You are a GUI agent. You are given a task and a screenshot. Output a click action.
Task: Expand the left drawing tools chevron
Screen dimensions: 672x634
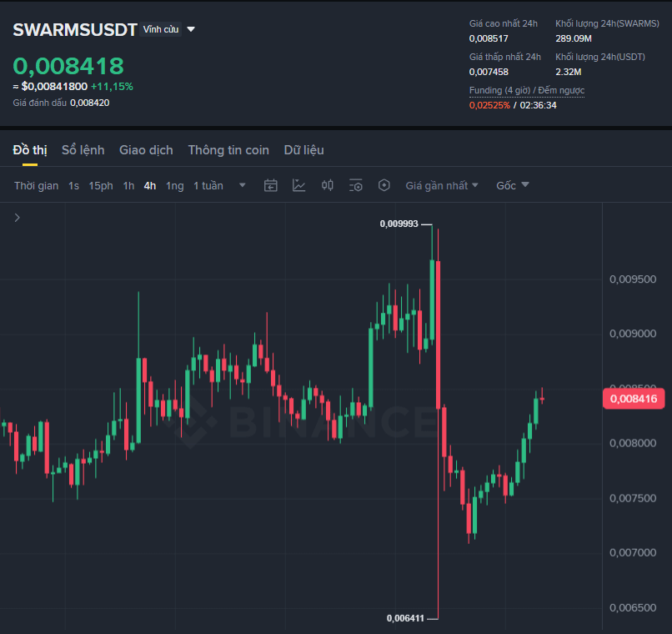18,218
